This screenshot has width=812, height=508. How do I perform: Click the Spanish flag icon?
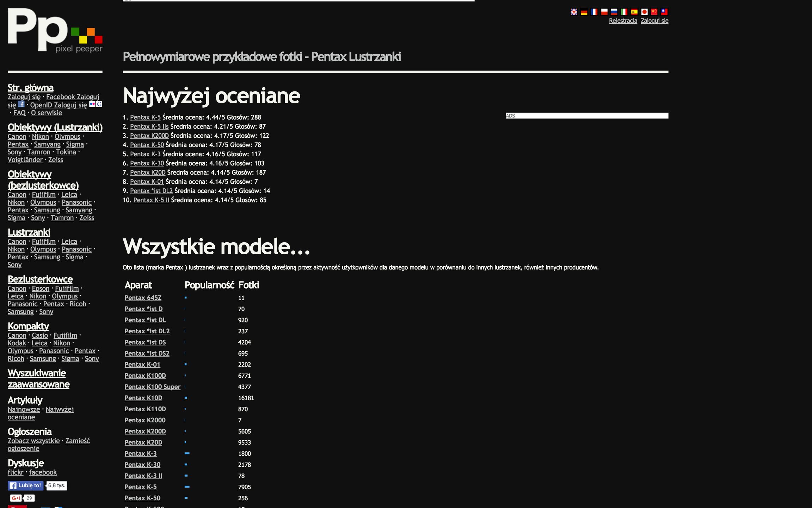point(634,12)
